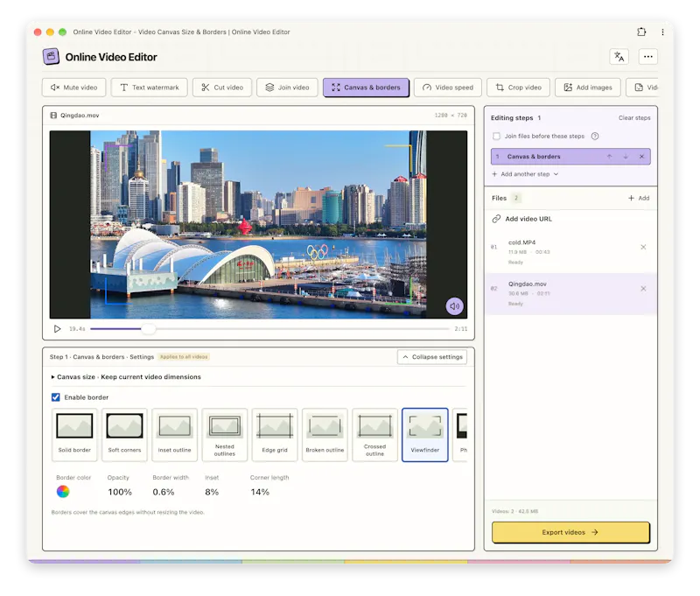Select the cold.MP4 file
The image size is (700, 596).
click(x=570, y=252)
